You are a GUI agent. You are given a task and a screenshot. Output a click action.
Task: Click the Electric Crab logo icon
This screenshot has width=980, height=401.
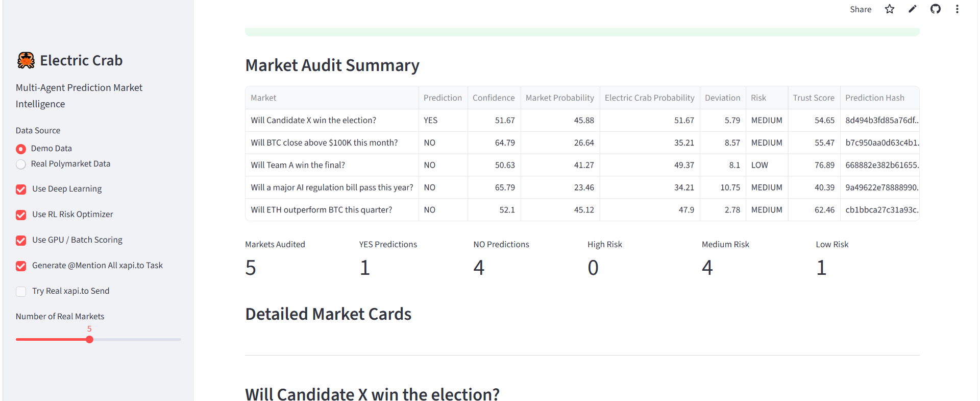click(26, 60)
